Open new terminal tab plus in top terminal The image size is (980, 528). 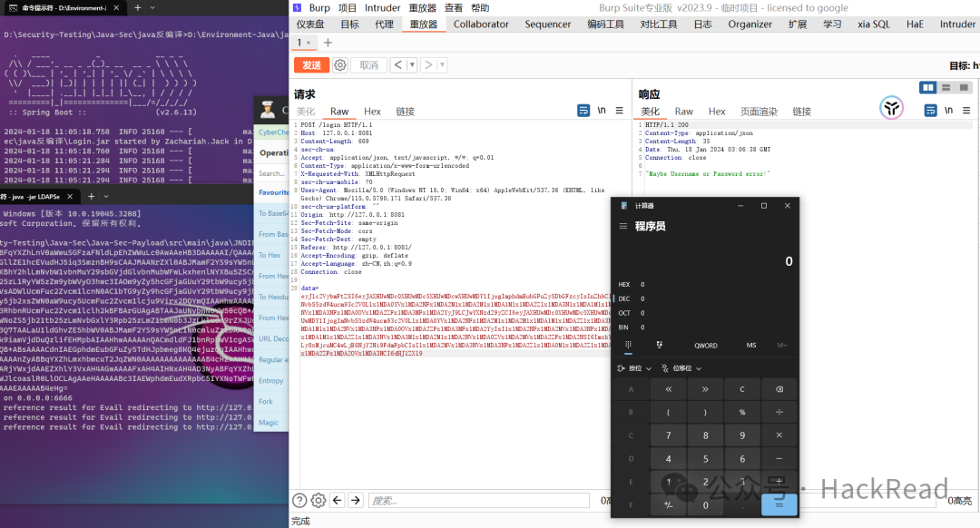click(x=138, y=7)
